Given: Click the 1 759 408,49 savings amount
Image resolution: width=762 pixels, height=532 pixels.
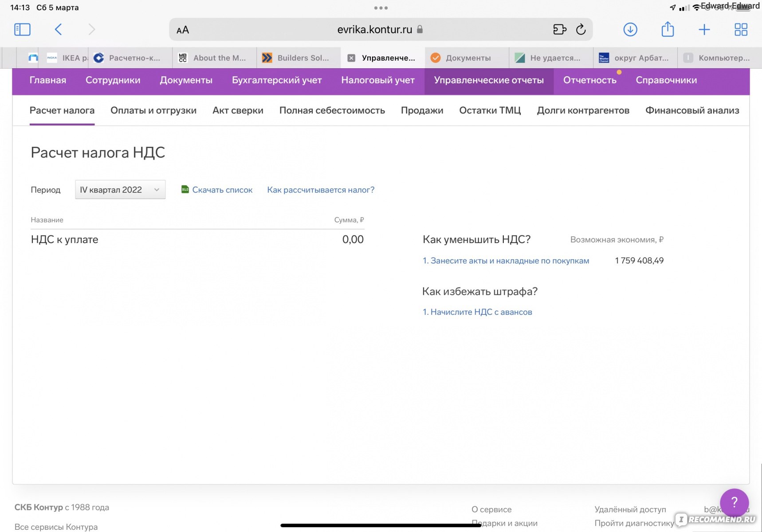Looking at the screenshot, I should pos(639,261).
